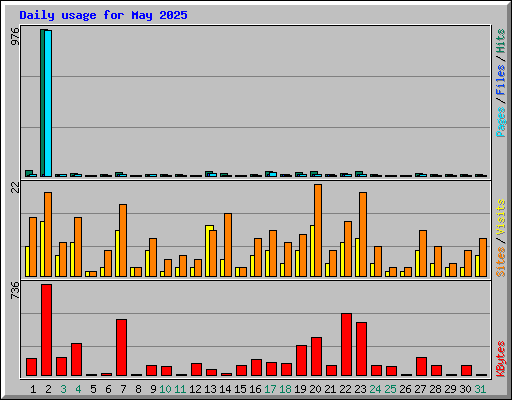Select day '15' on the x-axis
Image resolution: width=512 pixels, height=400 pixels.
240,389
